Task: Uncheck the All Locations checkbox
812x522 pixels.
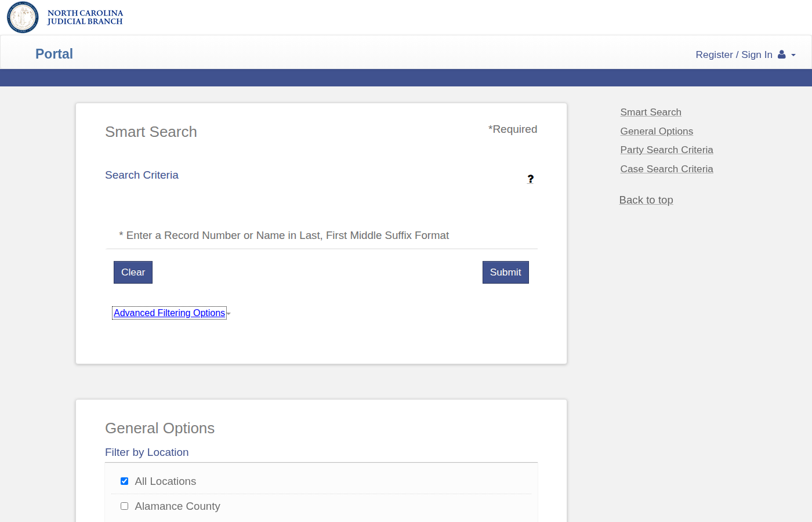Action: 124,481
